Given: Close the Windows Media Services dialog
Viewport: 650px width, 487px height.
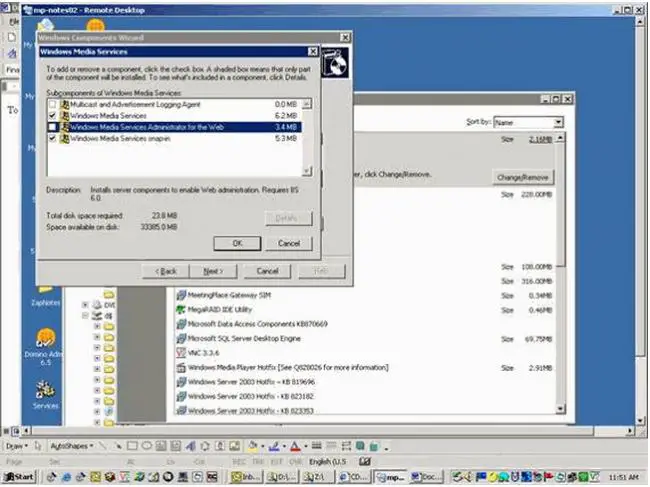Looking at the screenshot, I should pos(313,51).
